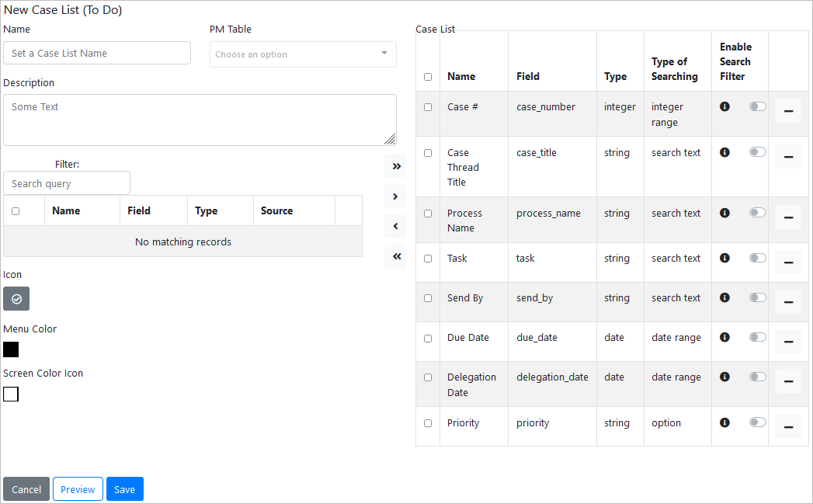This screenshot has width=813, height=504.
Task: Click the single right arrow move button
Action: [395, 196]
